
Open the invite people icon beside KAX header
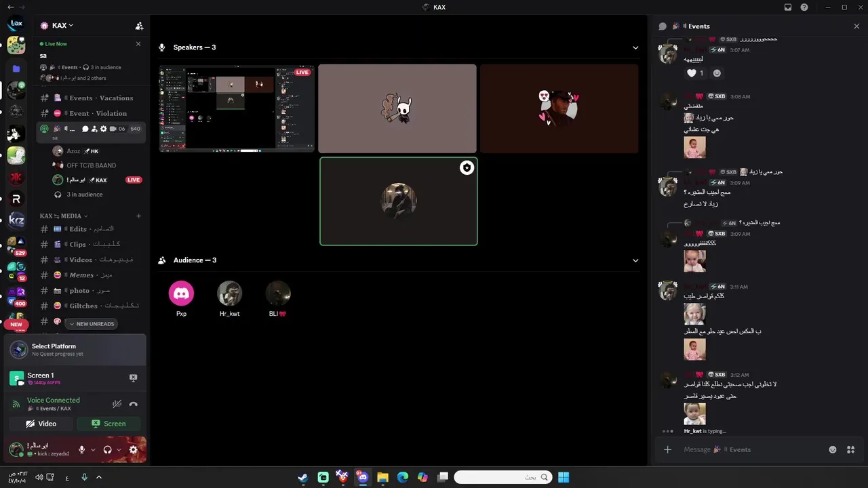pyautogui.click(x=139, y=26)
